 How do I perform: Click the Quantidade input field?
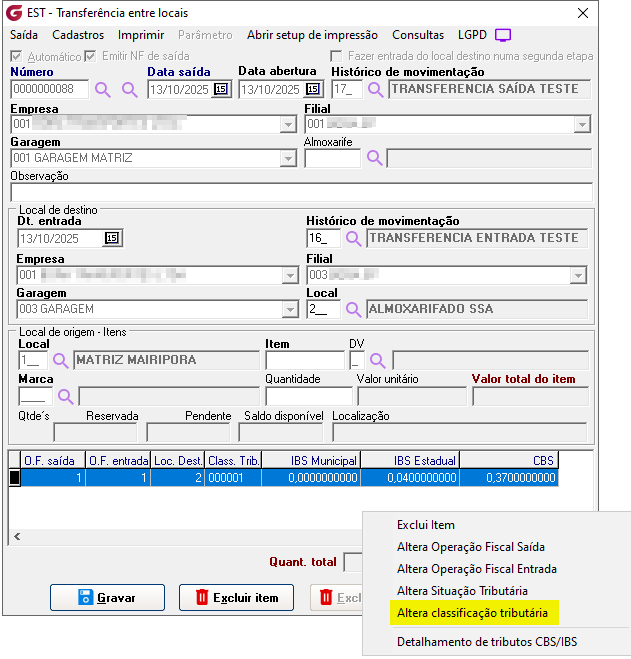pyautogui.click(x=309, y=396)
